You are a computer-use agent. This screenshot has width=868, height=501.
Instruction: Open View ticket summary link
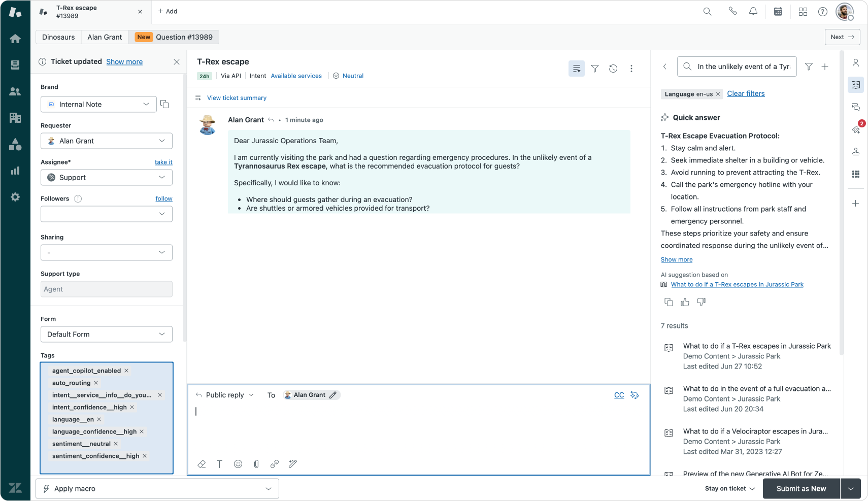(237, 98)
